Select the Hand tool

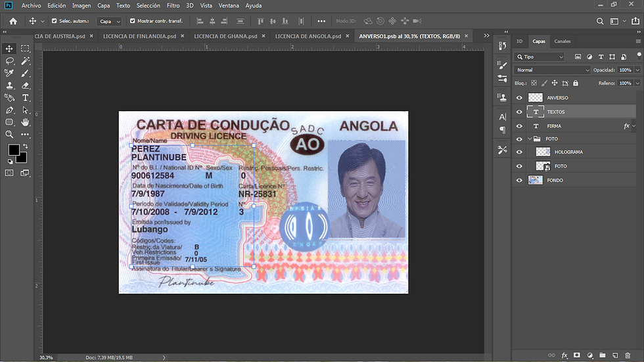click(x=25, y=122)
